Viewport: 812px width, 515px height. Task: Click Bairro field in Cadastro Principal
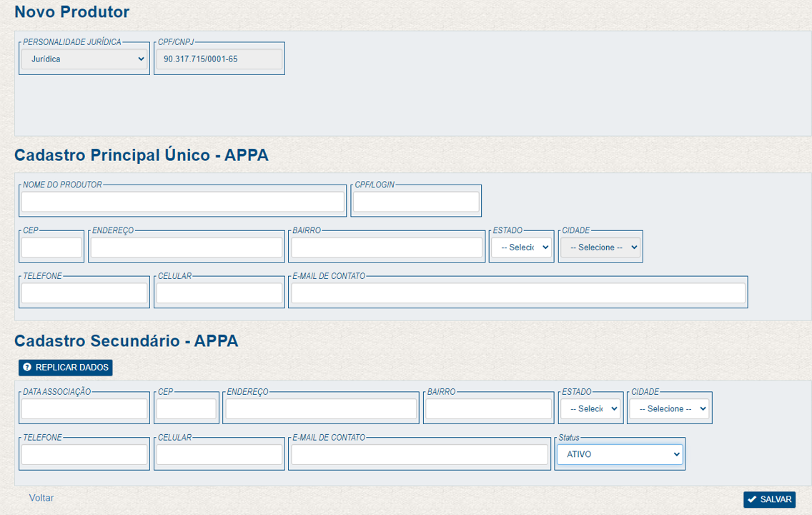point(387,247)
